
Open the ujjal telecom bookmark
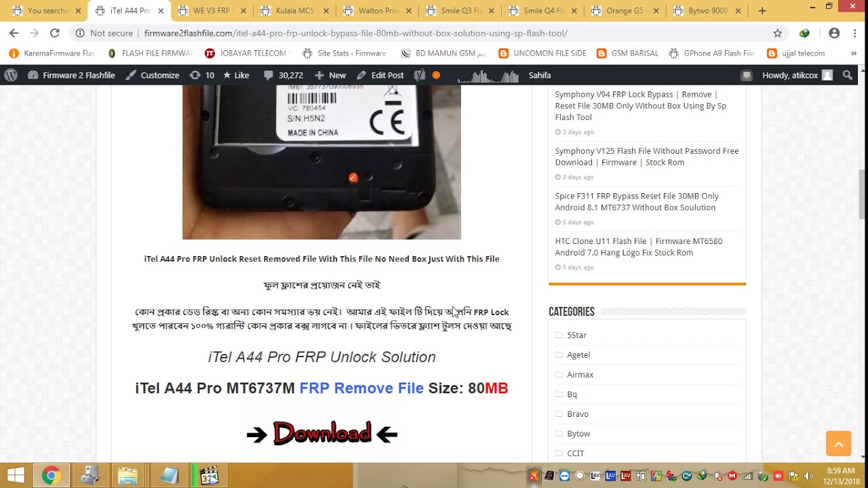point(796,53)
